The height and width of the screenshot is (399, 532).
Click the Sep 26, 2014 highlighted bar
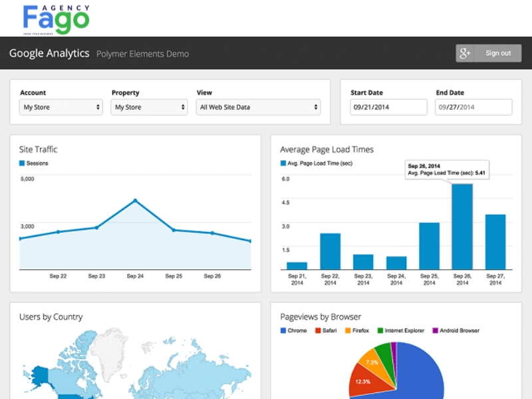click(x=462, y=227)
